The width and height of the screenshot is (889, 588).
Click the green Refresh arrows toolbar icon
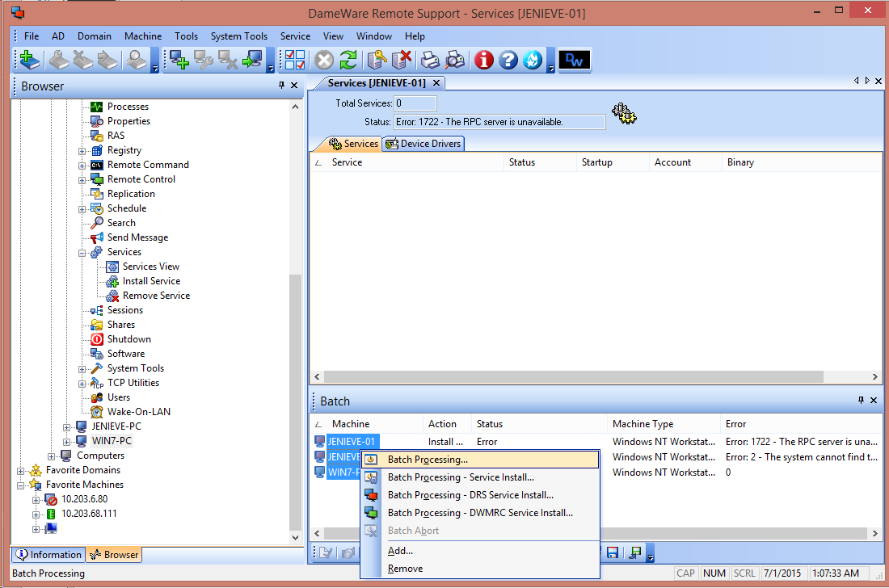348,60
